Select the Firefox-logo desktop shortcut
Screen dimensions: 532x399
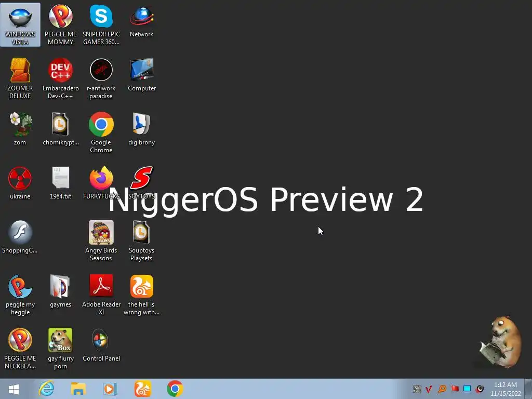pyautogui.click(x=101, y=183)
